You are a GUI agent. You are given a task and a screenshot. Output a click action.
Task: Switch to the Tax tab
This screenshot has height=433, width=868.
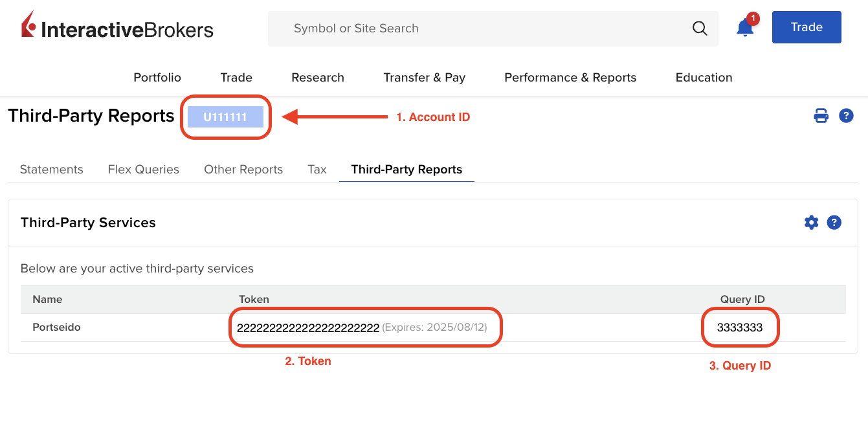coord(317,170)
